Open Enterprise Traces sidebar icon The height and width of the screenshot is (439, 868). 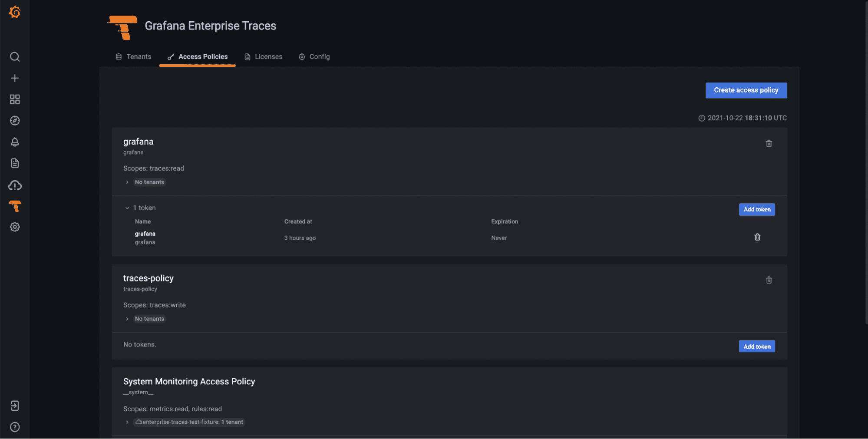pyautogui.click(x=15, y=206)
